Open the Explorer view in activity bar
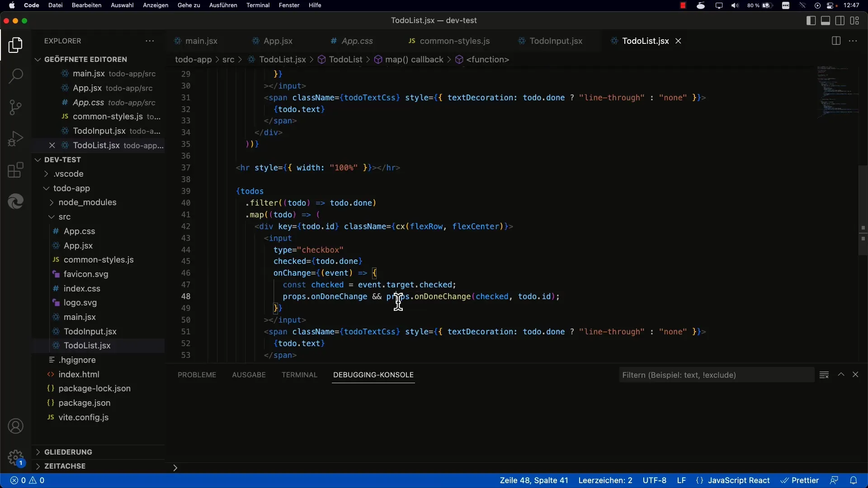868x488 pixels. pyautogui.click(x=15, y=45)
